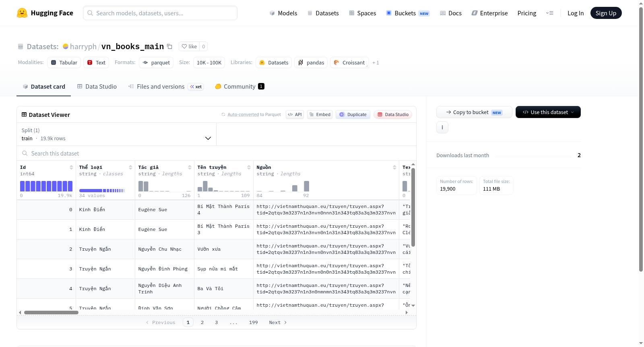Open the Spaces menu item
Screen dimensions: 644x347
point(362,13)
